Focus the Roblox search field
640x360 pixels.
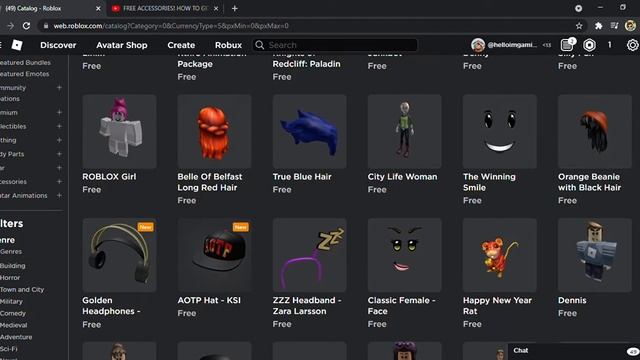[335, 45]
